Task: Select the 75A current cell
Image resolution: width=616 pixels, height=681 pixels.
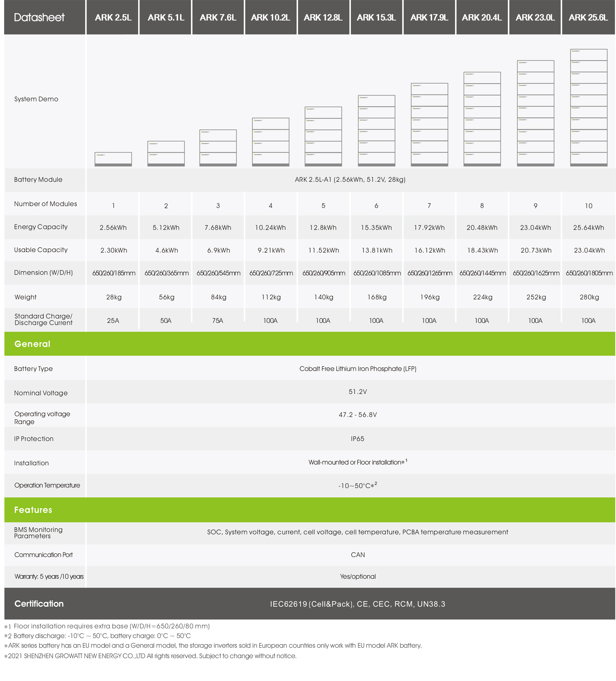Action: 218,321
